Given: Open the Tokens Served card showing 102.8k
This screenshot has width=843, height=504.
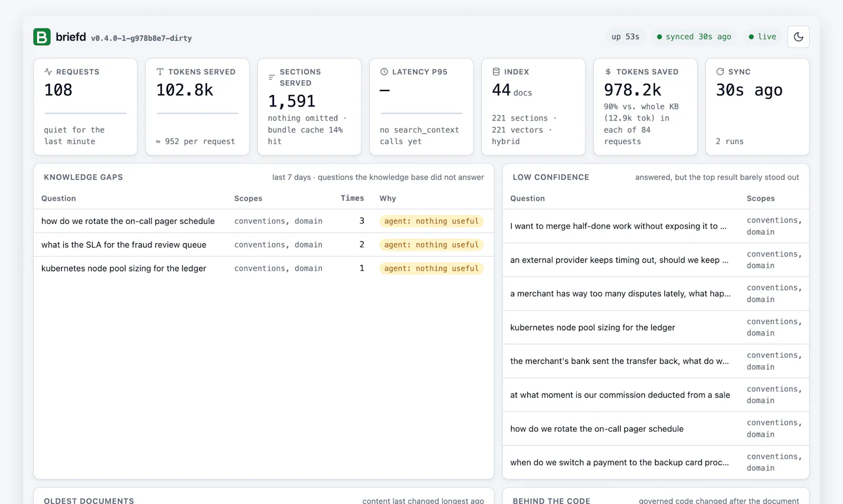Looking at the screenshot, I should pos(198,107).
